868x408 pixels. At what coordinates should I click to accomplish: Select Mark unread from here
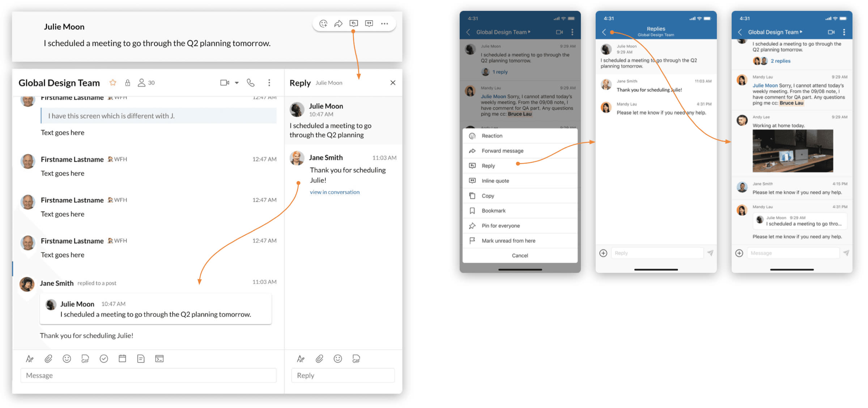click(520, 241)
